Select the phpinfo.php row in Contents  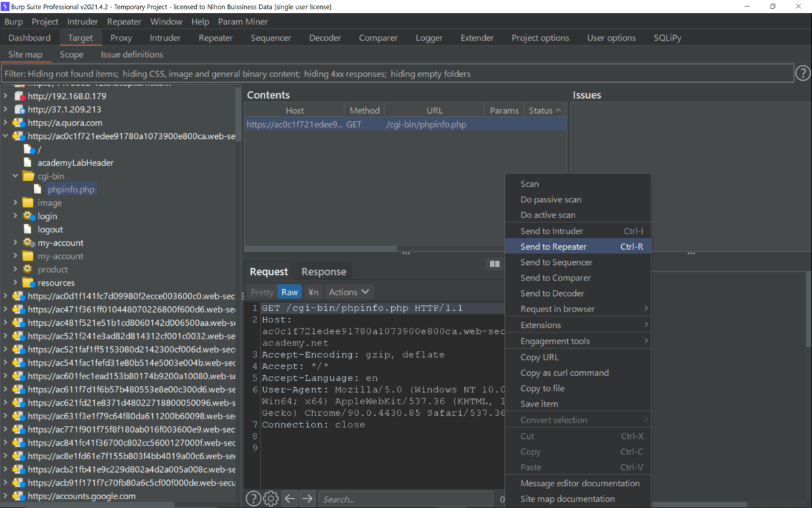pos(405,125)
